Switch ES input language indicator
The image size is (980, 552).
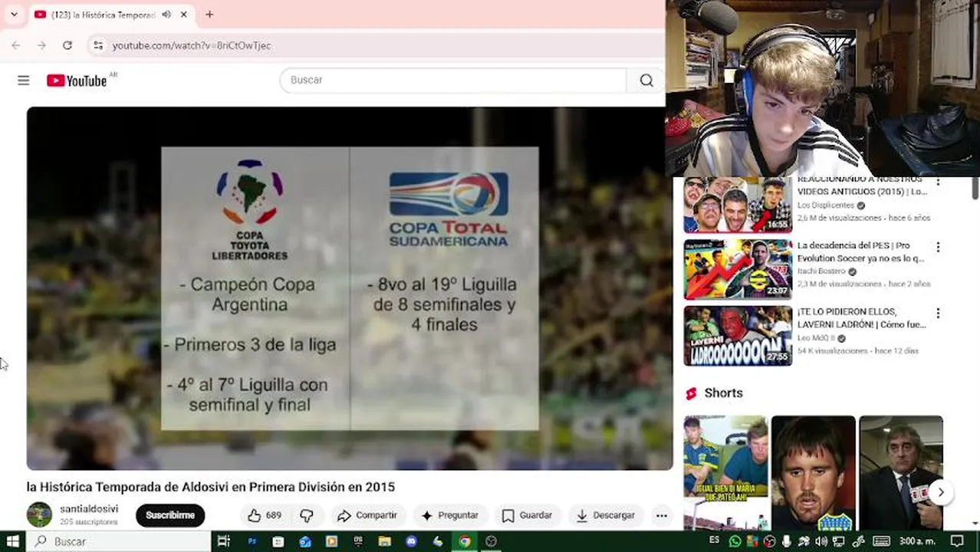pyautogui.click(x=715, y=540)
